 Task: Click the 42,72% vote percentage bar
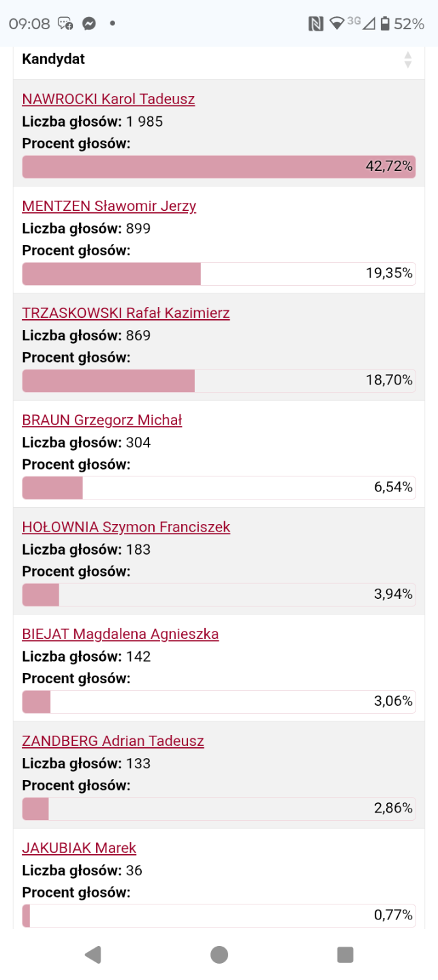(219, 167)
